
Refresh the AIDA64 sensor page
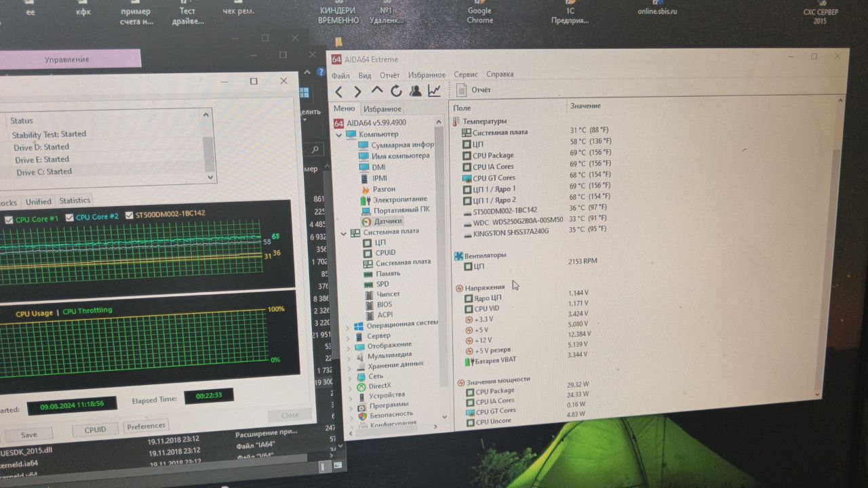tap(396, 91)
